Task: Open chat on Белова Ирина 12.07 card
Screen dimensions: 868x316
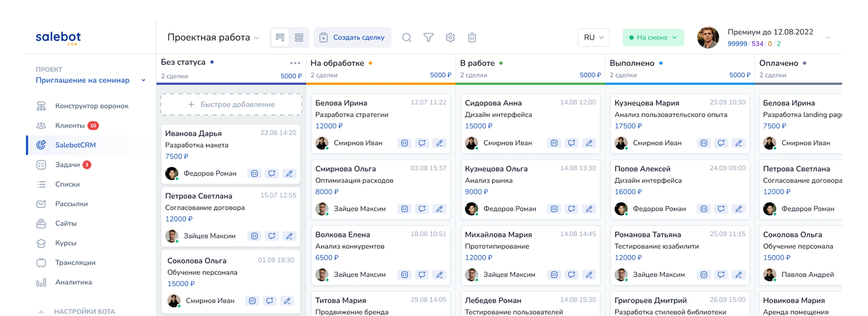Action: pos(422,143)
